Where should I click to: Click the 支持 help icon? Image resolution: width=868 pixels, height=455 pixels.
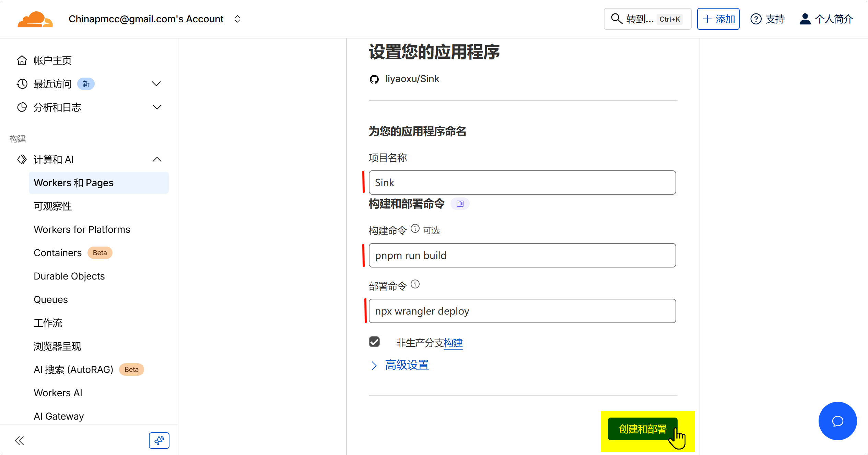[x=756, y=19]
